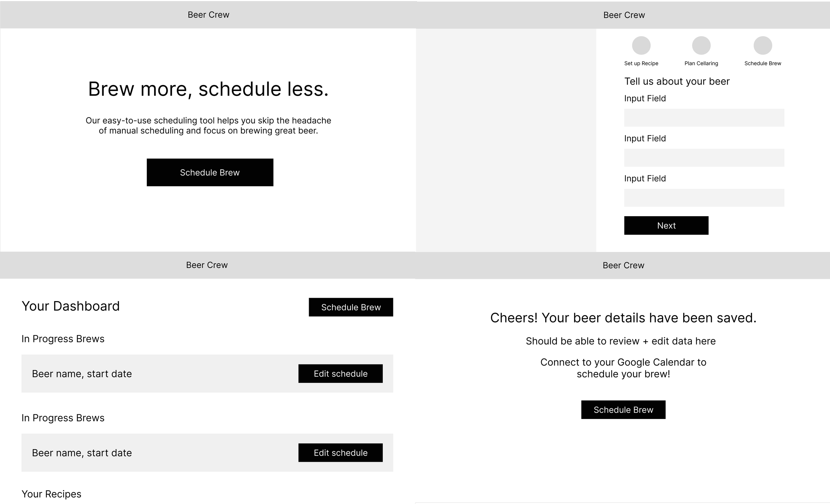Click the Schedule Brew step circle
Image resolution: width=830 pixels, height=504 pixels.
point(763,45)
